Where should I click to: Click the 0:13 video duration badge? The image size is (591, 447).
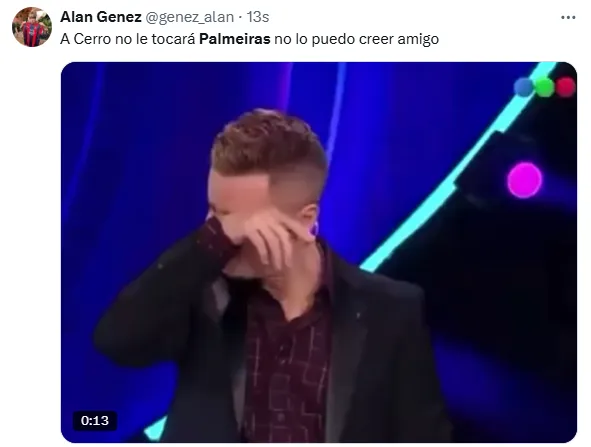(95, 420)
